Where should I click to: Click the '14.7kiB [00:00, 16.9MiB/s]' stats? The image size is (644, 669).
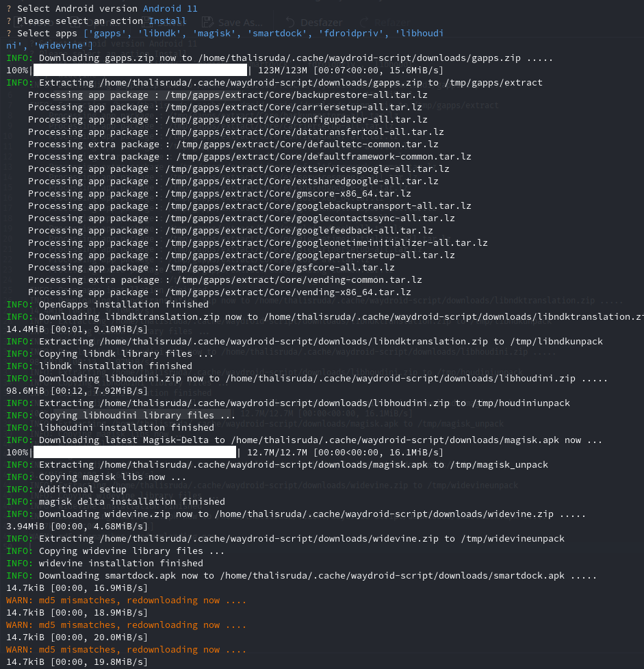tap(77, 589)
